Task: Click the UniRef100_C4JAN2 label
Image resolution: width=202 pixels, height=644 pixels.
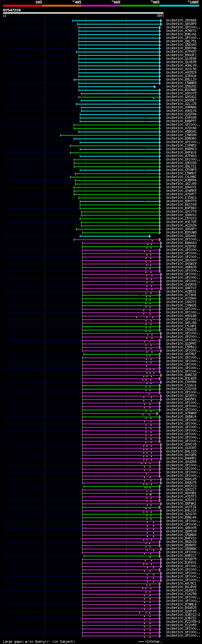Action: (181, 177)
